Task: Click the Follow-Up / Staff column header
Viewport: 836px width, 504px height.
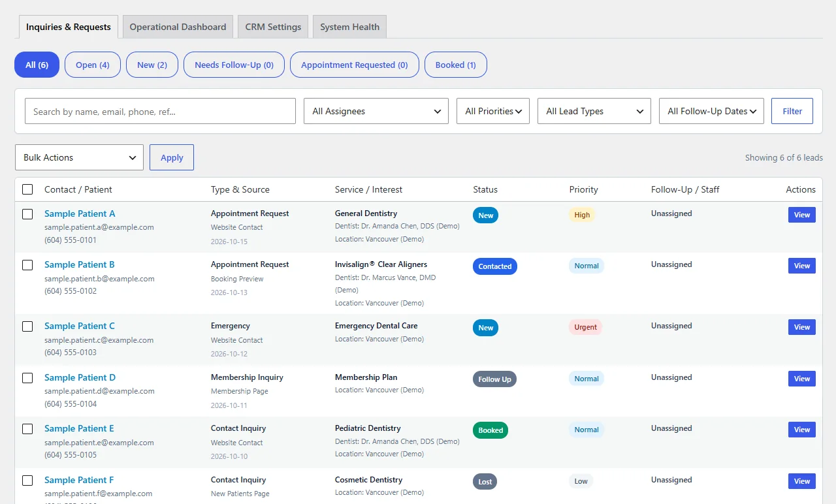Action: click(x=685, y=189)
